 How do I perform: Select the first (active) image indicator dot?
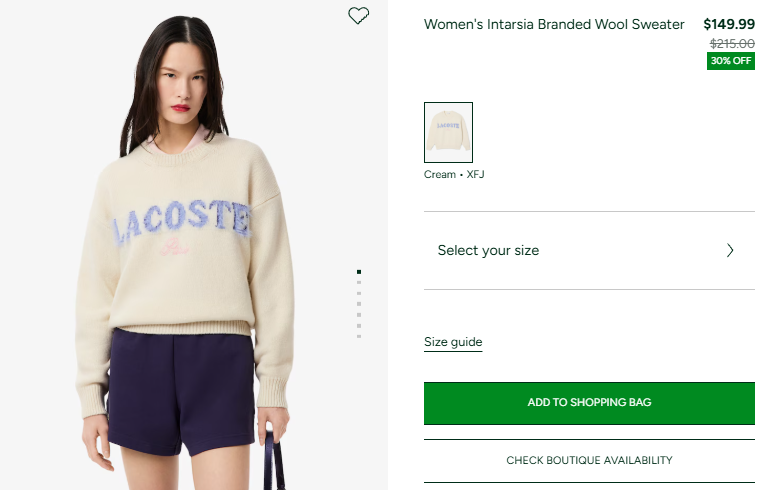(359, 271)
